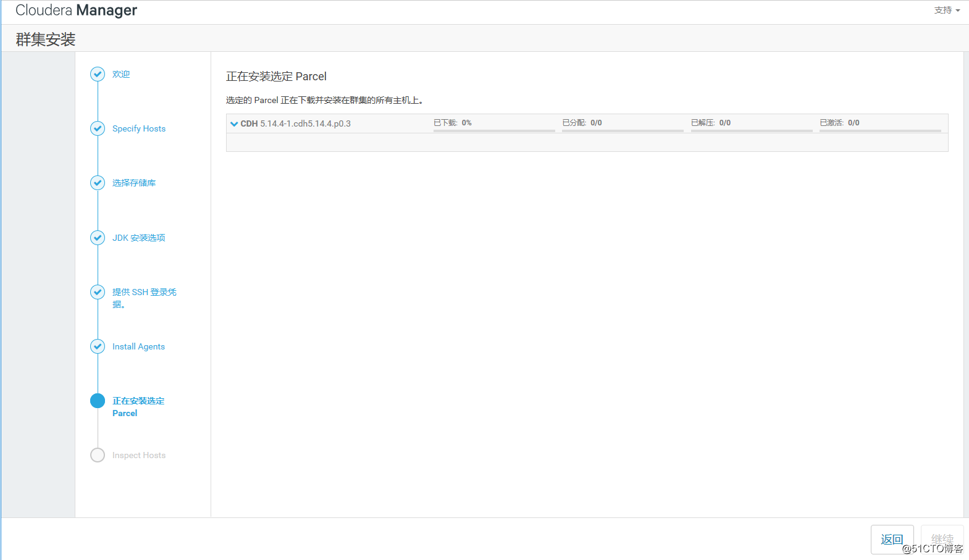Click the 群集安装 page title

46,40
